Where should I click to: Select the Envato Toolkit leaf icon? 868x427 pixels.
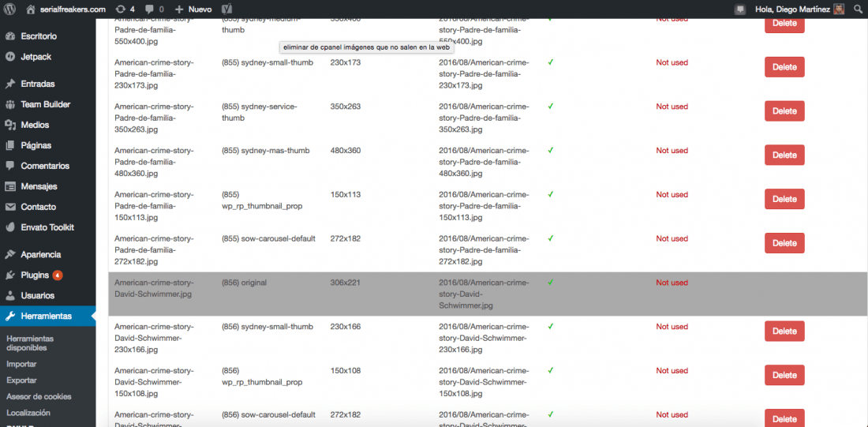(x=10, y=227)
